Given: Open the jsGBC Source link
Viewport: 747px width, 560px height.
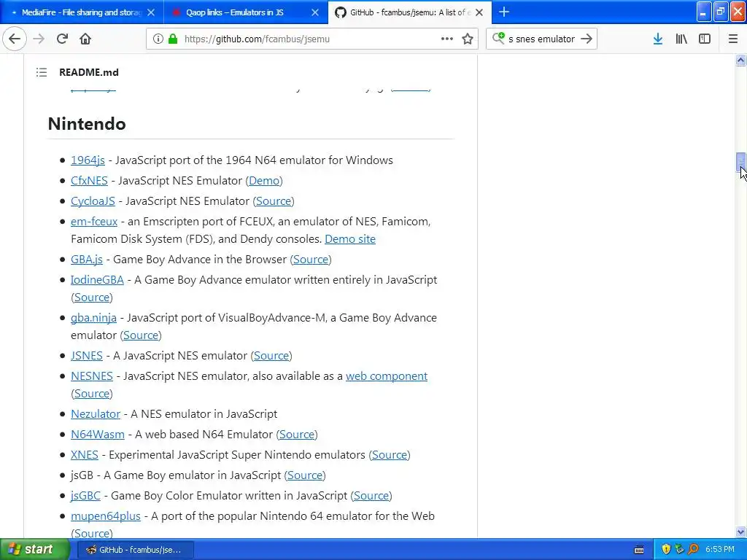Looking at the screenshot, I should point(371,496).
